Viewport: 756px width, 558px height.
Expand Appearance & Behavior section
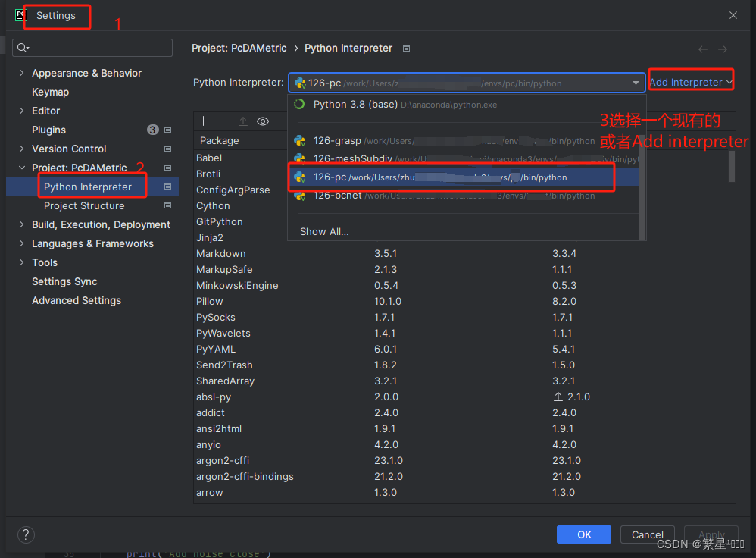(22, 73)
